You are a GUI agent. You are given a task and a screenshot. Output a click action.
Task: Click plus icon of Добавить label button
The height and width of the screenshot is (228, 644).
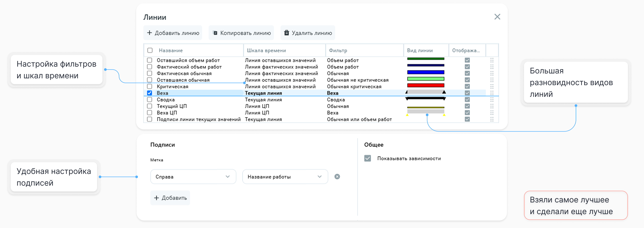pyautogui.click(x=156, y=198)
